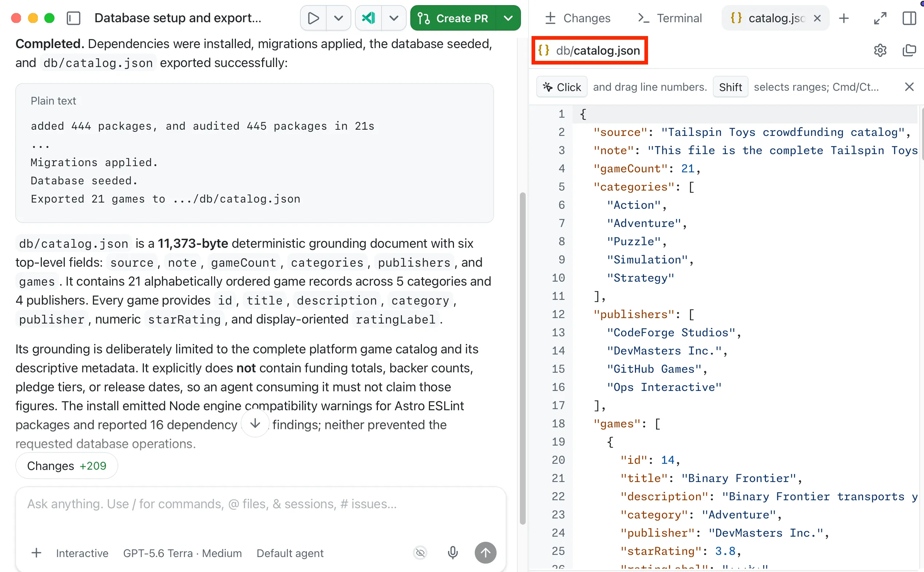
Task: Dismiss the line-number selection hint
Action: pyautogui.click(x=909, y=87)
